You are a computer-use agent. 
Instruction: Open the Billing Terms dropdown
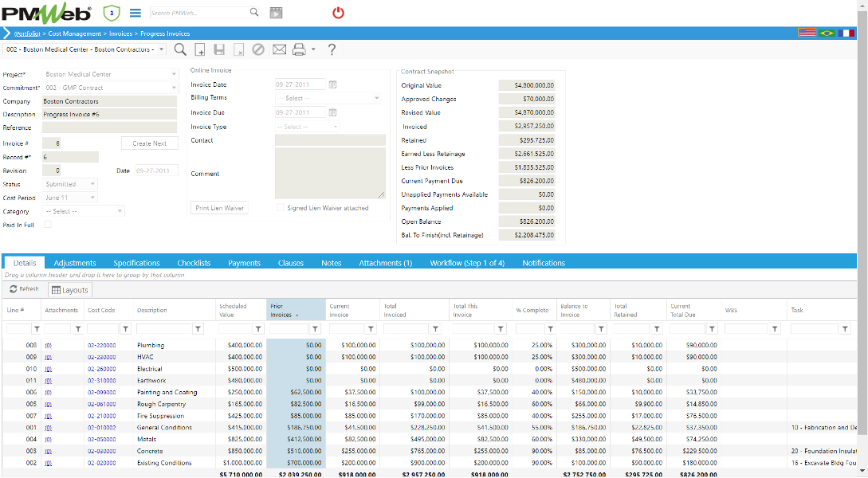coord(377,98)
